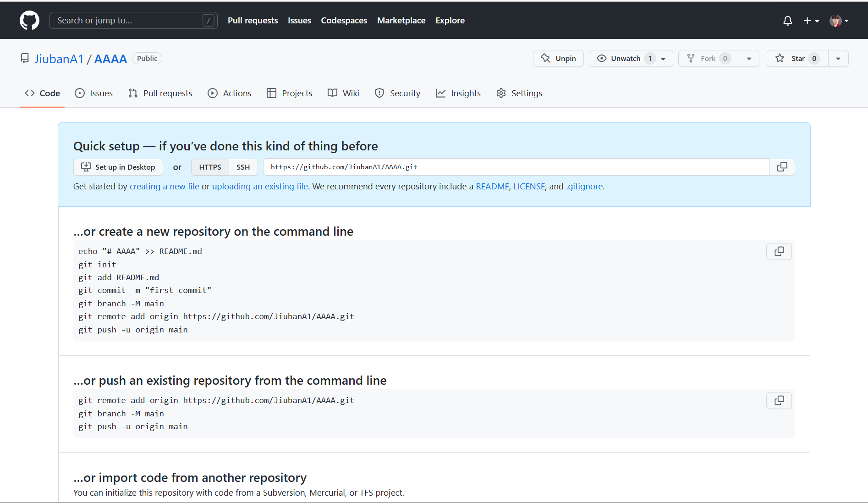This screenshot has height=503, width=868.
Task: Click the 'git add README.md' line
Action: point(119,277)
